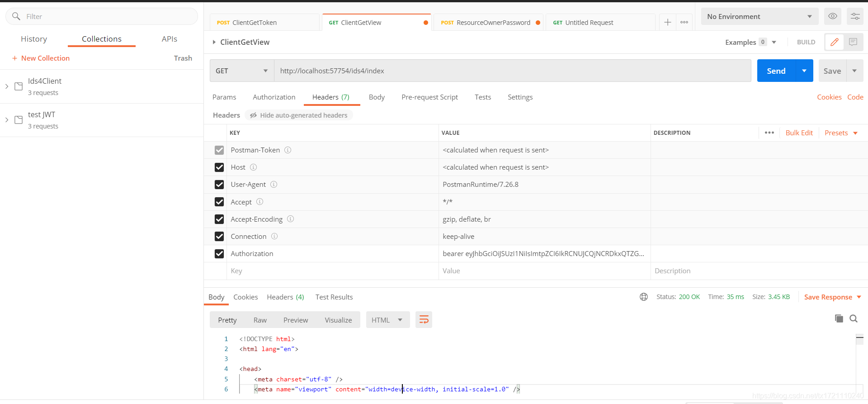The image size is (868, 404).
Task: Switch response view to Preview
Action: pyautogui.click(x=296, y=320)
